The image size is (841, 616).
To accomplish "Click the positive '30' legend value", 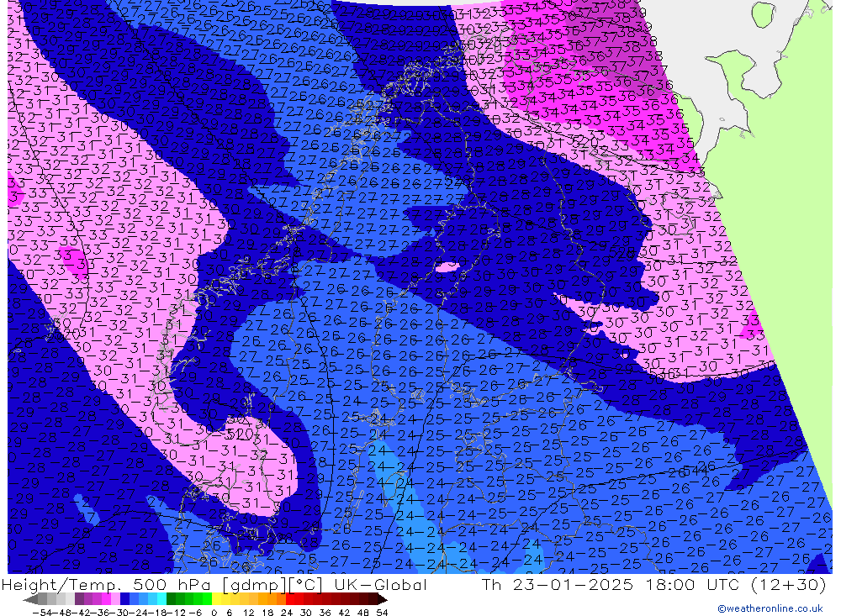I will click(x=306, y=613).
